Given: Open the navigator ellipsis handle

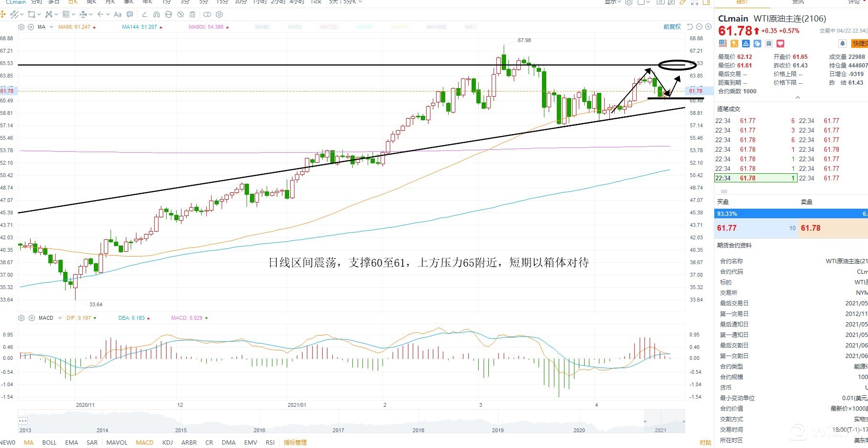Looking at the screenshot, I should (x=23, y=421).
